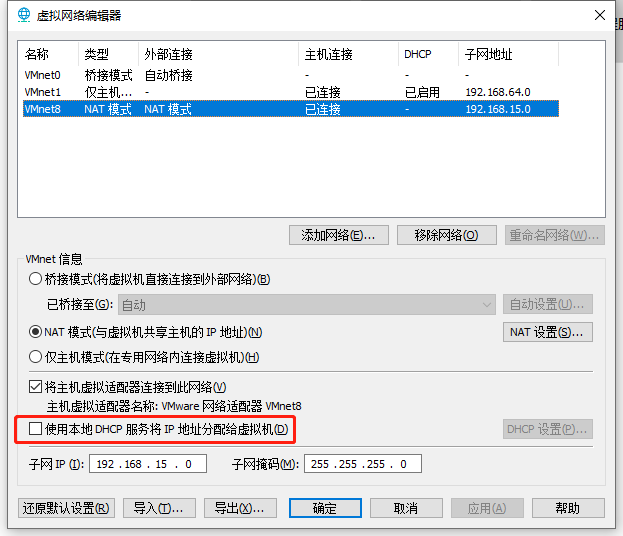Click 主机连接 column header
This screenshot has width=623, height=536.
[348, 54]
